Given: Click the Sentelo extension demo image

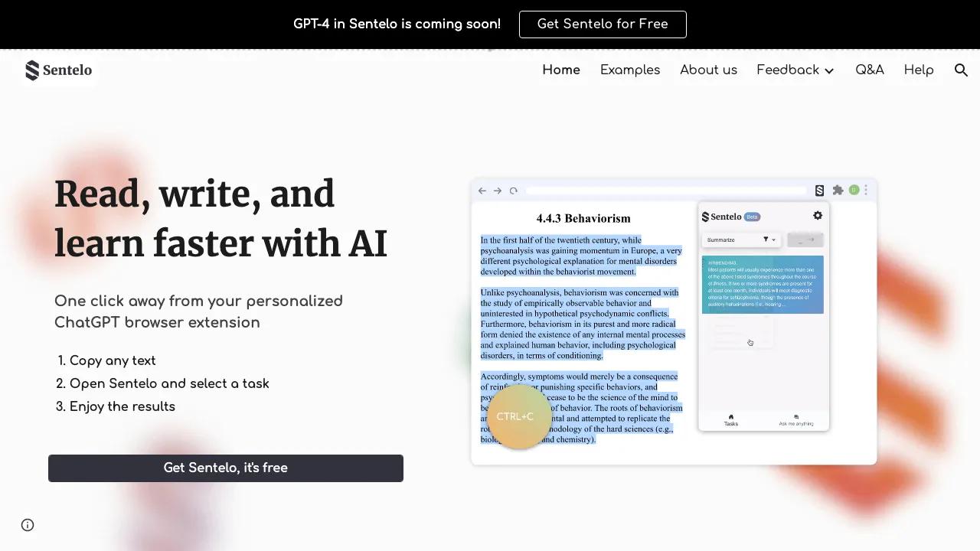Looking at the screenshot, I should click(x=674, y=321).
